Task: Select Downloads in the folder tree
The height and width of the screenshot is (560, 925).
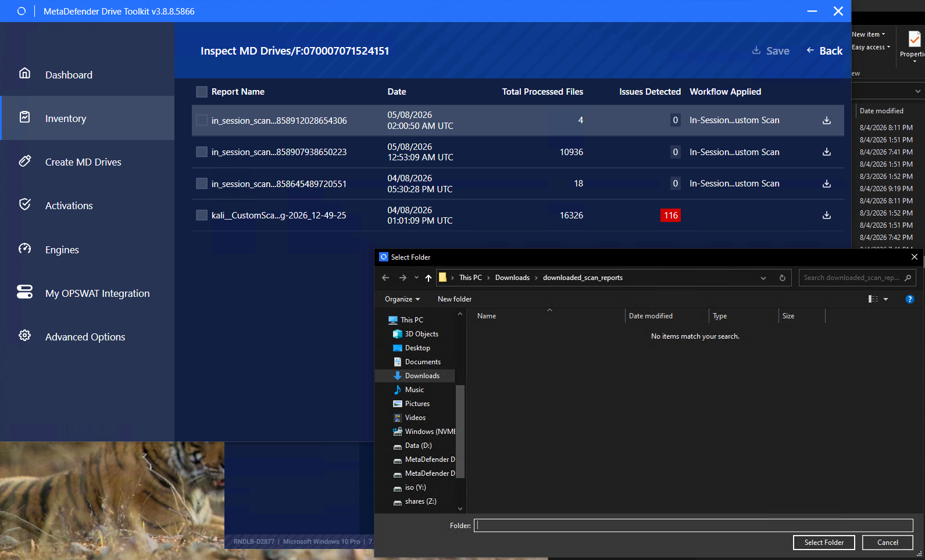Action: (422, 376)
